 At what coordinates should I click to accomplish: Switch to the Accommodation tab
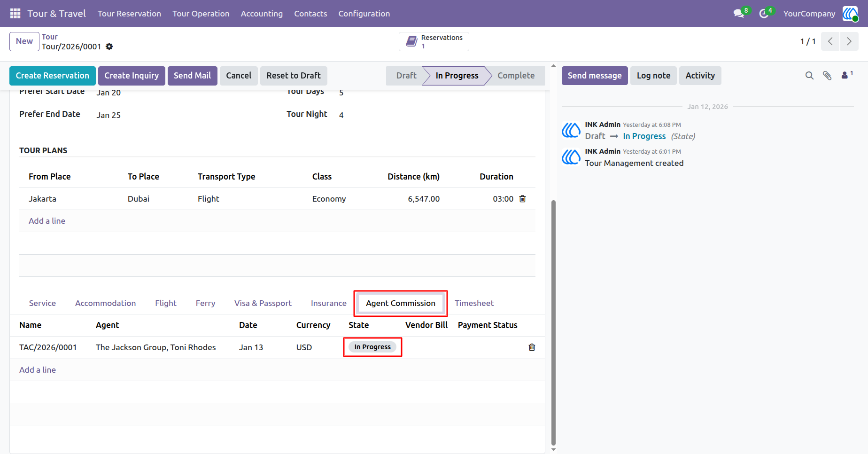tap(106, 303)
